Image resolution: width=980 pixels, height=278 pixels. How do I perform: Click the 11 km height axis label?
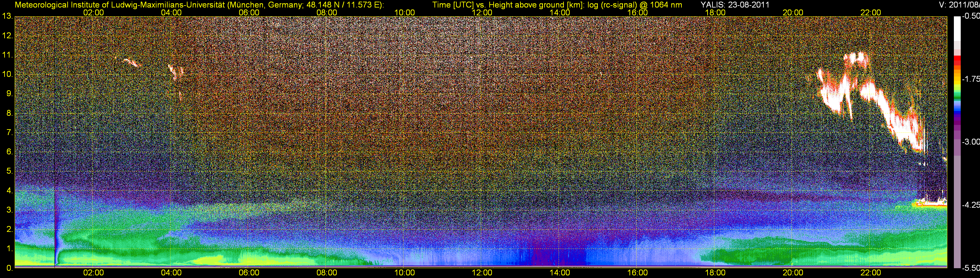point(7,55)
